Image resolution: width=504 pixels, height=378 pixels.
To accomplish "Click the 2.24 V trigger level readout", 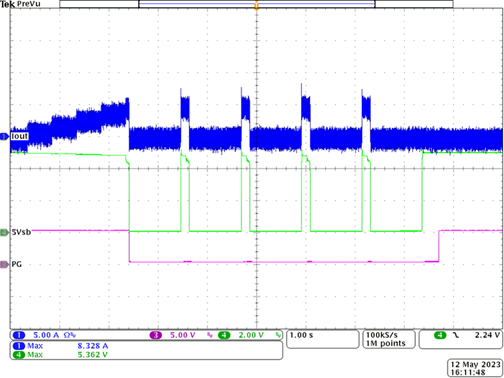I will pos(487,335).
